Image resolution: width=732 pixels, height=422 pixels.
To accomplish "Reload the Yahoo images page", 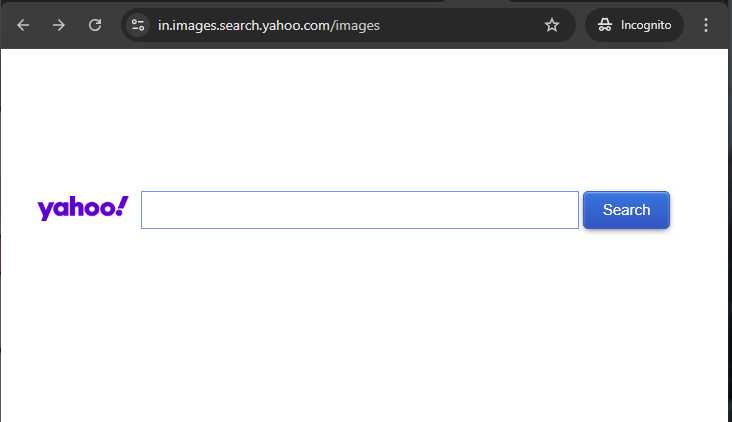I will (95, 25).
